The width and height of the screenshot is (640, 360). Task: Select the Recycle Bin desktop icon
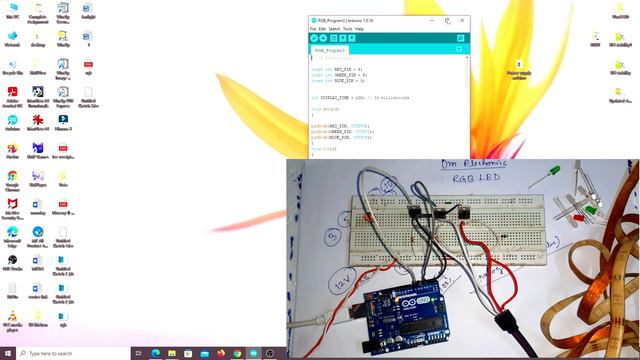pyautogui.click(x=12, y=67)
